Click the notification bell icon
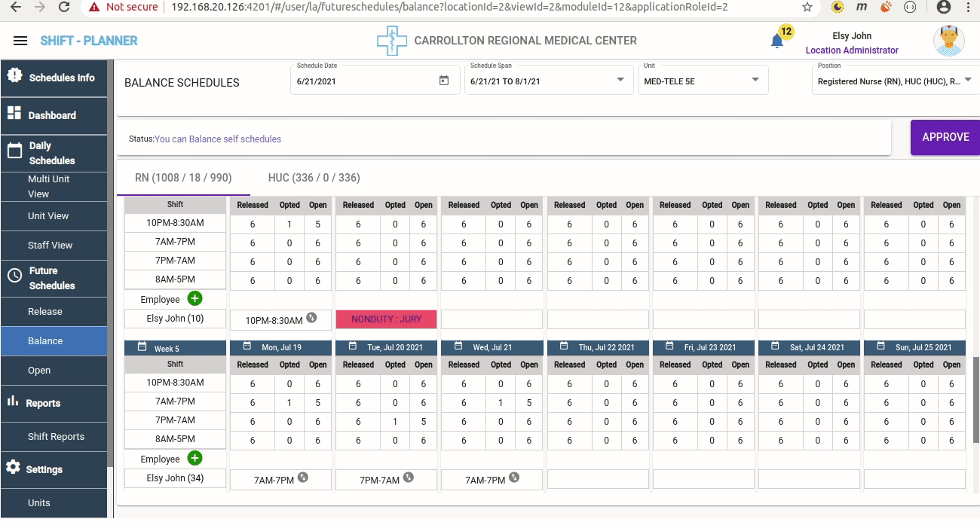Image resolution: width=980 pixels, height=525 pixels. pos(777,41)
